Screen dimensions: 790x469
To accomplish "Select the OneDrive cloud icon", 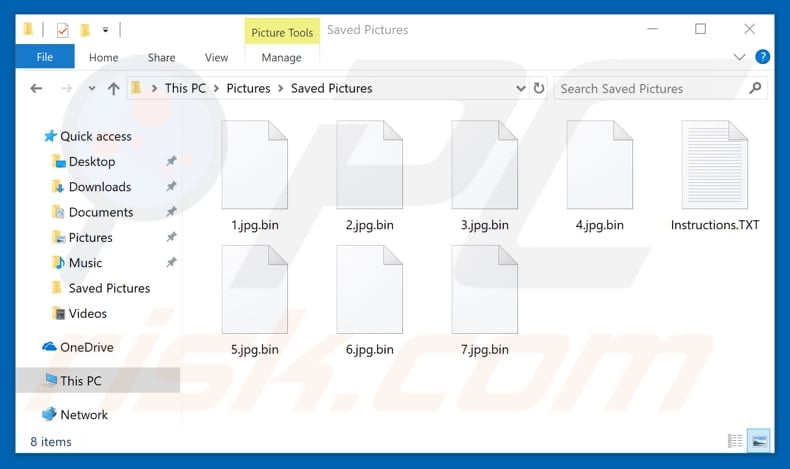I will pyautogui.click(x=49, y=347).
